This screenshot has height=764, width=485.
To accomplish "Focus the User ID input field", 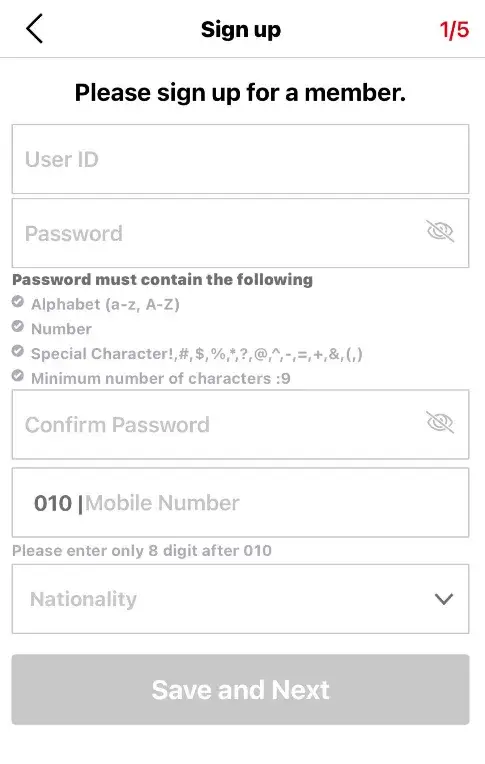I will 240,159.
